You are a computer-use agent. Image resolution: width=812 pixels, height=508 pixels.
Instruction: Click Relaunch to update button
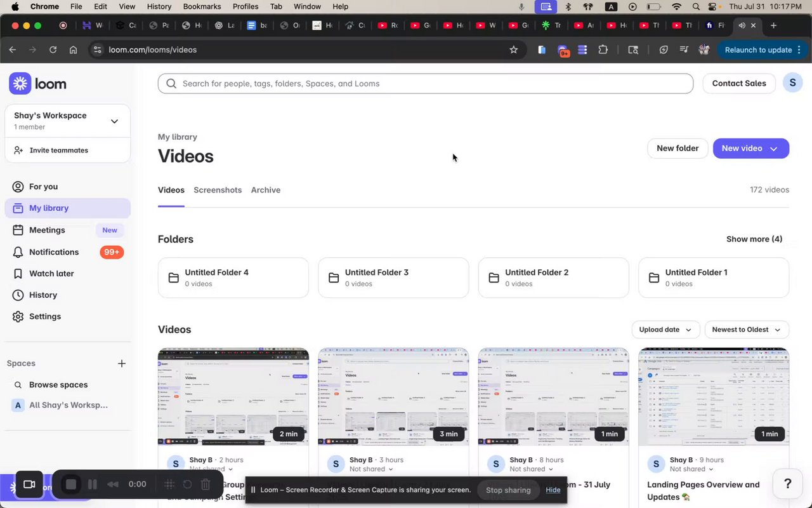[762, 50]
